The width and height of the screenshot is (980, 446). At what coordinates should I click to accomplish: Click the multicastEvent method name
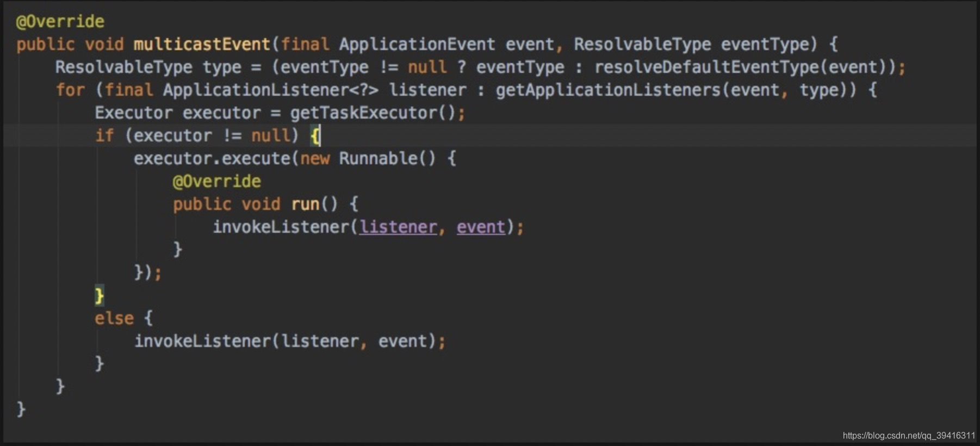202,44
